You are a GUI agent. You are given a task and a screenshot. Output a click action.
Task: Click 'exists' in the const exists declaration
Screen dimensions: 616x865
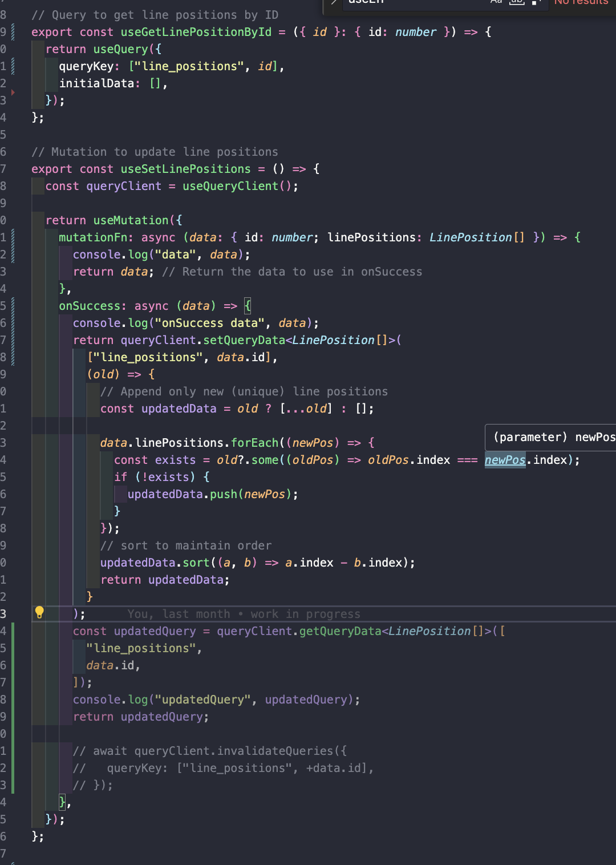[175, 460]
